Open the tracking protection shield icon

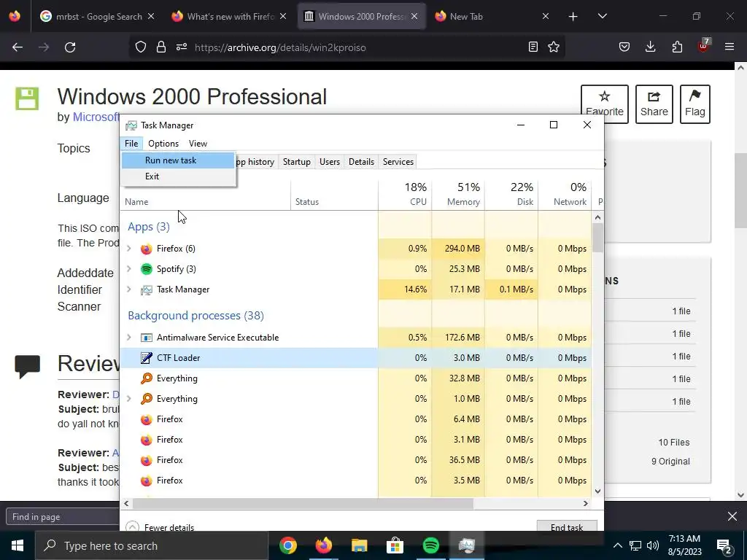click(141, 47)
